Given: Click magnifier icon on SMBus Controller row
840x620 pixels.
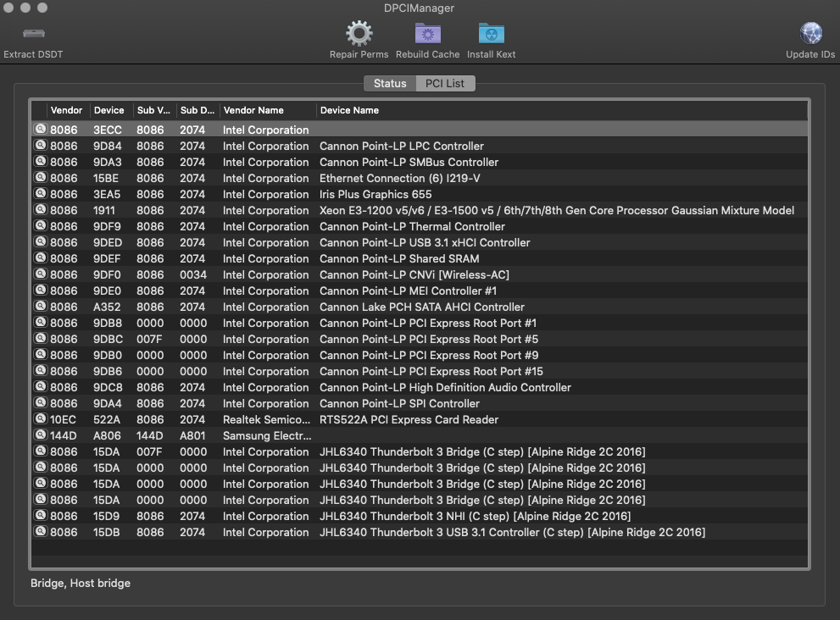Looking at the screenshot, I should pos(40,161).
